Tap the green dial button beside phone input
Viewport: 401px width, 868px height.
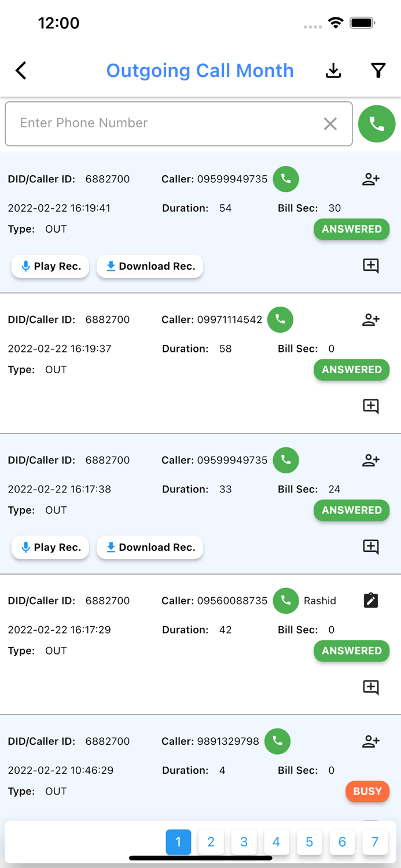(377, 124)
